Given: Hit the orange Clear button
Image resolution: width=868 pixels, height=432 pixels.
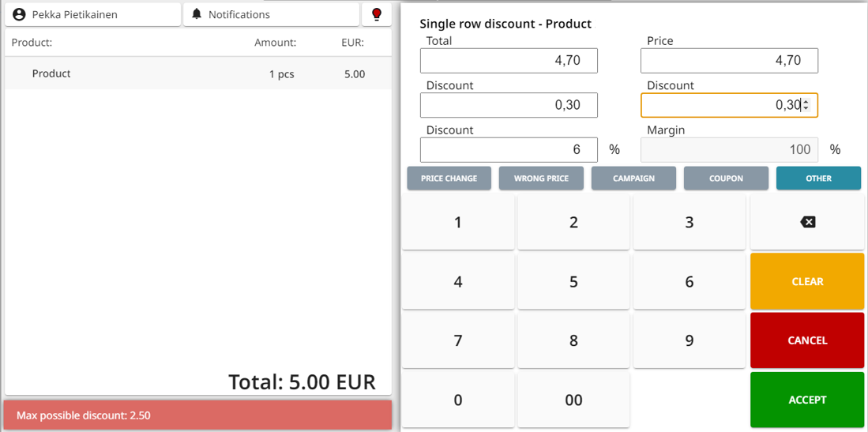Looking at the screenshot, I should point(807,281).
